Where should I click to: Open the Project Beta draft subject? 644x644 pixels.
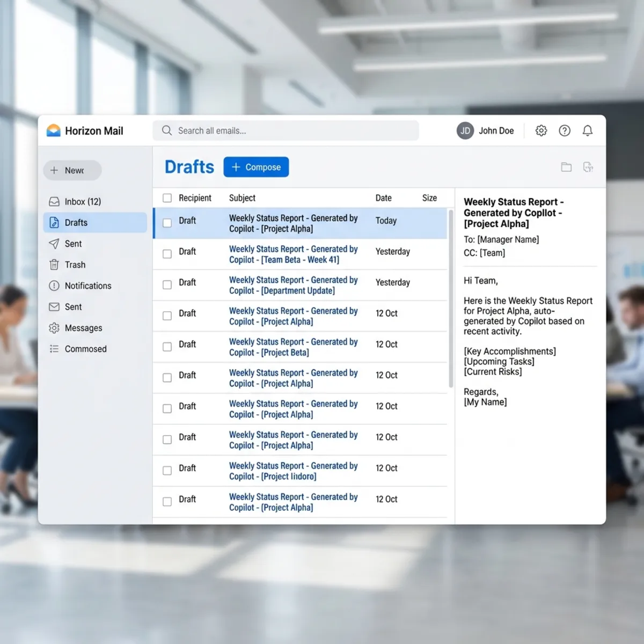[x=293, y=347]
